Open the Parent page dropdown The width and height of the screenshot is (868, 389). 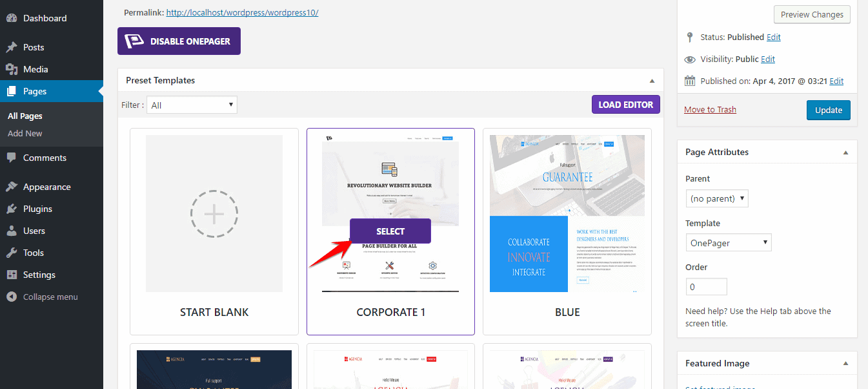716,198
